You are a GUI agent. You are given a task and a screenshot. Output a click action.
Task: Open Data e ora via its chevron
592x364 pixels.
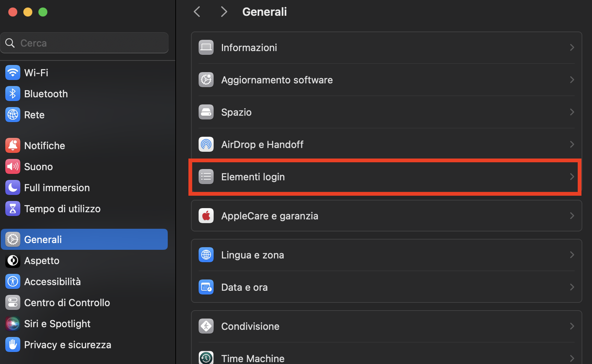click(572, 287)
